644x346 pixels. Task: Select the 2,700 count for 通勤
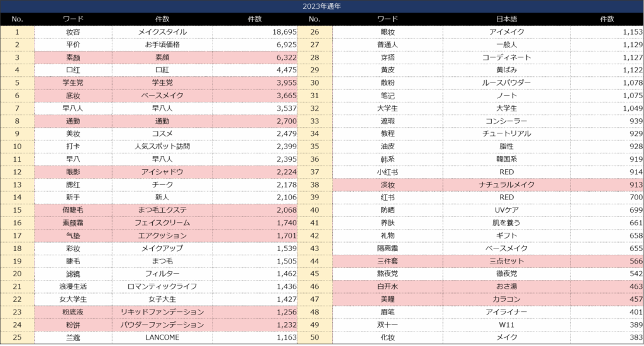[254, 121]
